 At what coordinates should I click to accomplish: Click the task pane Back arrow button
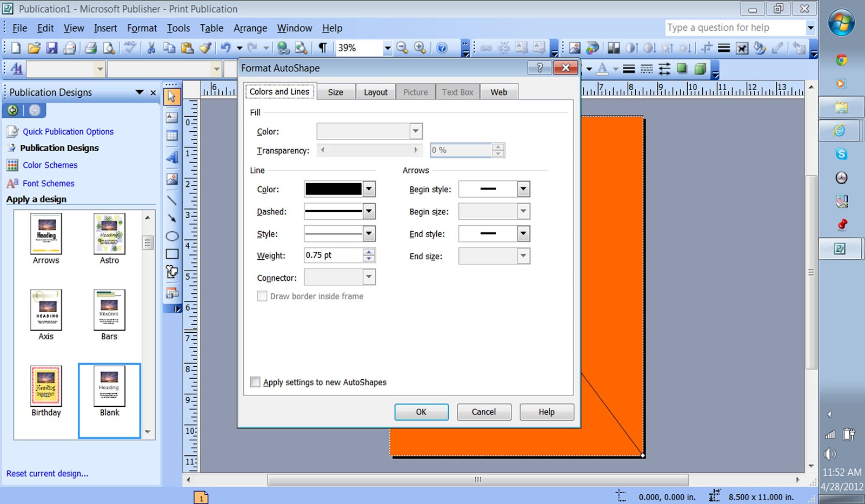point(12,110)
